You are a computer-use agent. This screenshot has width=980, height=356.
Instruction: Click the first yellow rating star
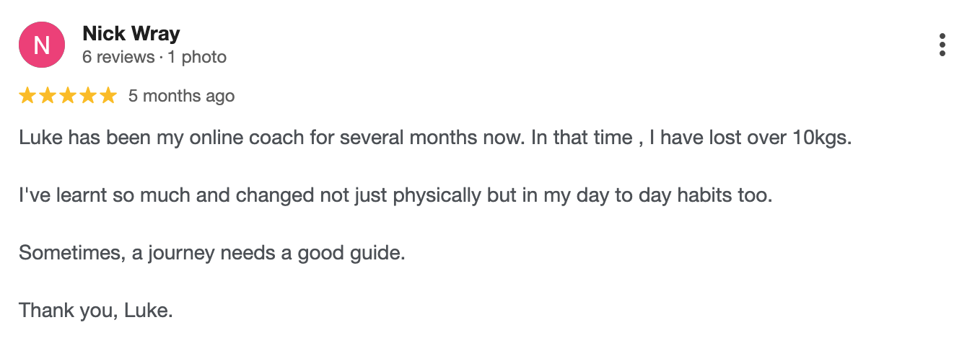pyautogui.click(x=27, y=95)
